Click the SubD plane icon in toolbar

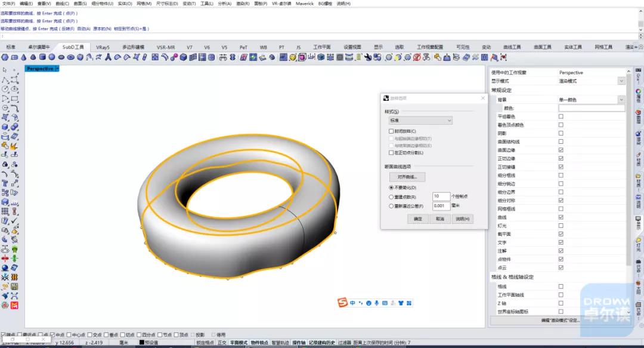click(14, 57)
